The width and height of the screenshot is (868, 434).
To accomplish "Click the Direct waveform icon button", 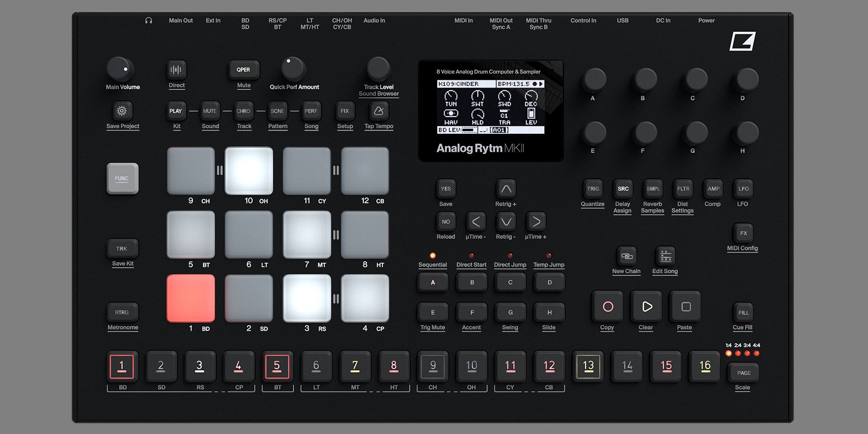I will (176, 70).
